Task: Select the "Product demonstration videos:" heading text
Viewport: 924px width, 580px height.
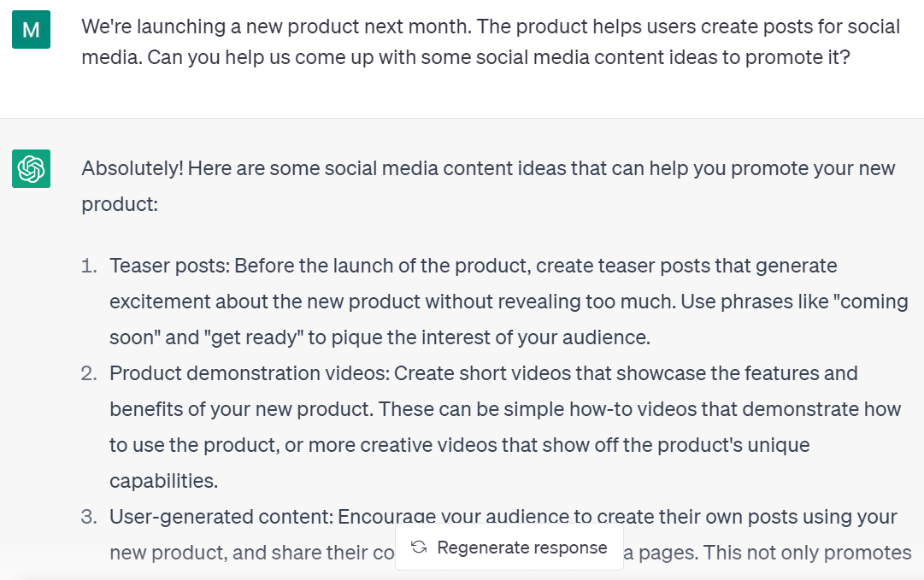Action: coord(249,373)
